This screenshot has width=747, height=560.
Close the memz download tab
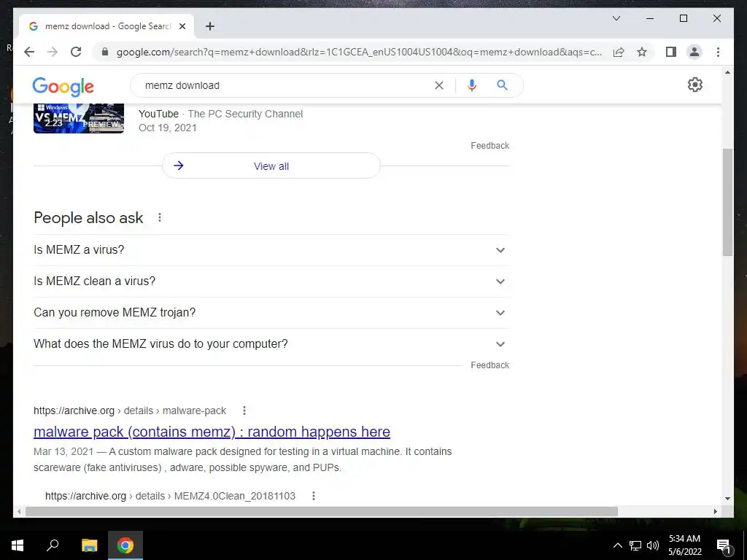182,26
